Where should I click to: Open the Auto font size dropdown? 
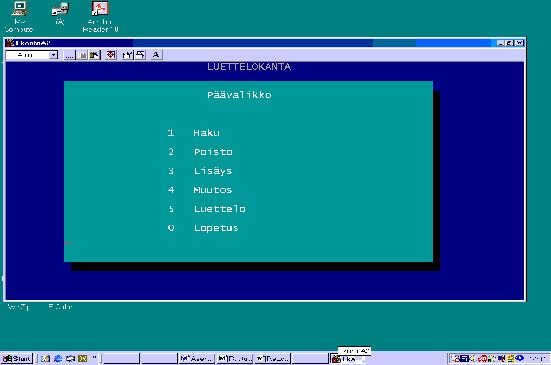[x=53, y=55]
